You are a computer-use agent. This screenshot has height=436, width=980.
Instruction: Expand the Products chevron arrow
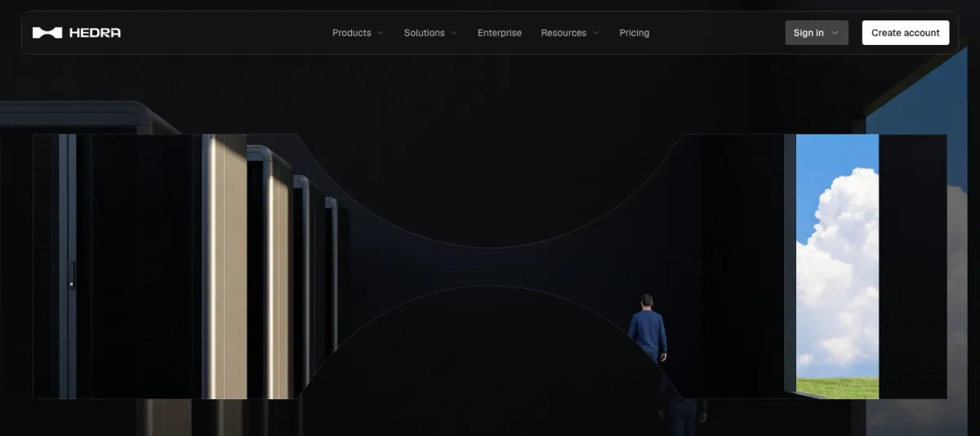(380, 33)
